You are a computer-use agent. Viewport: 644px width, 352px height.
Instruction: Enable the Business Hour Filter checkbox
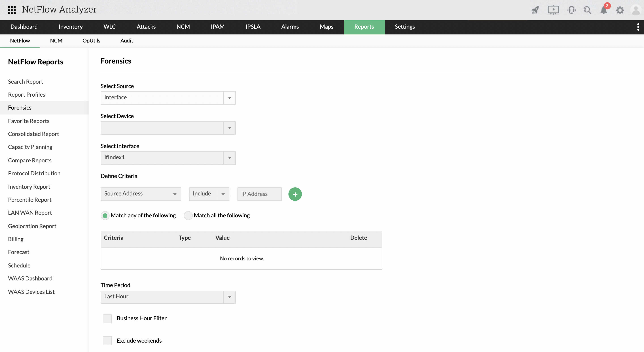pyautogui.click(x=107, y=318)
